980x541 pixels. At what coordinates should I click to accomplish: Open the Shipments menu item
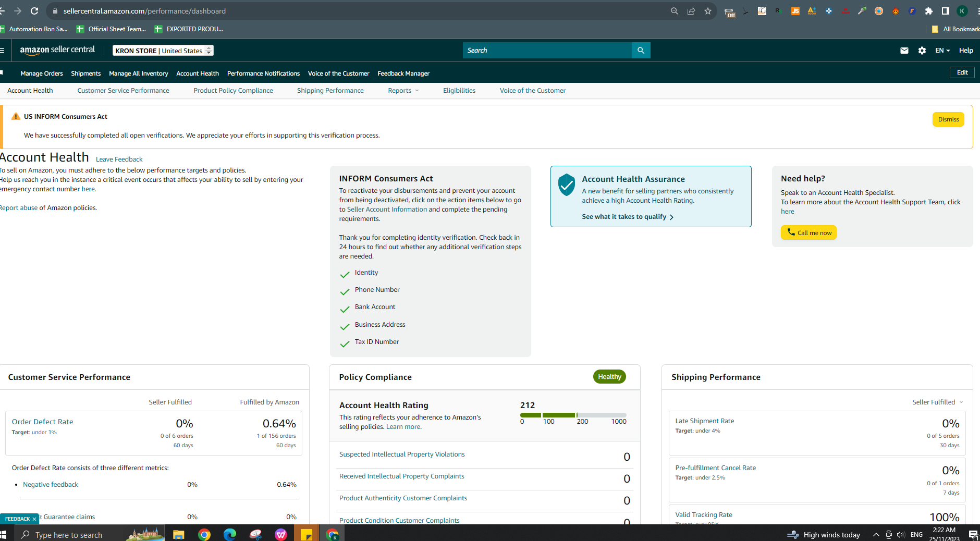pyautogui.click(x=86, y=73)
